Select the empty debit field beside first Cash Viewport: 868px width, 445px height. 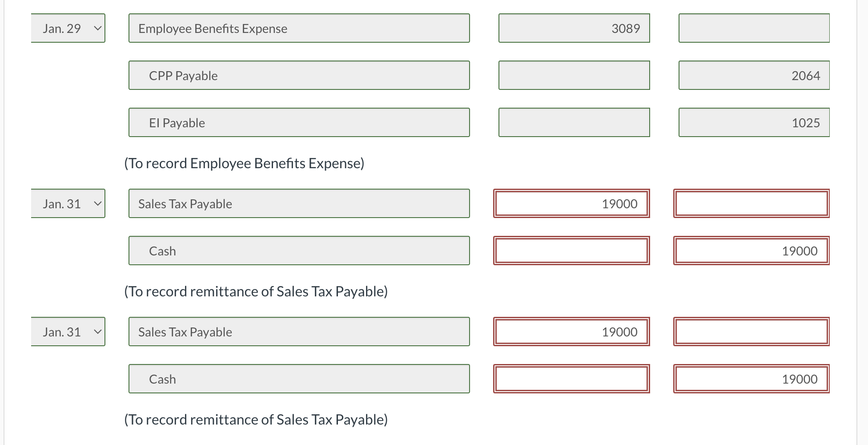point(571,251)
